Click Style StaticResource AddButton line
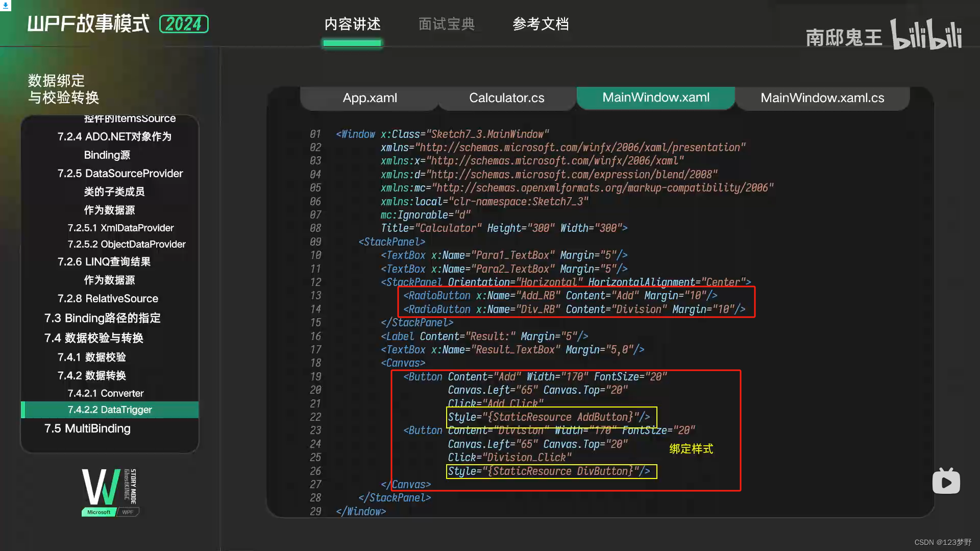This screenshot has width=980, height=551. click(x=549, y=417)
